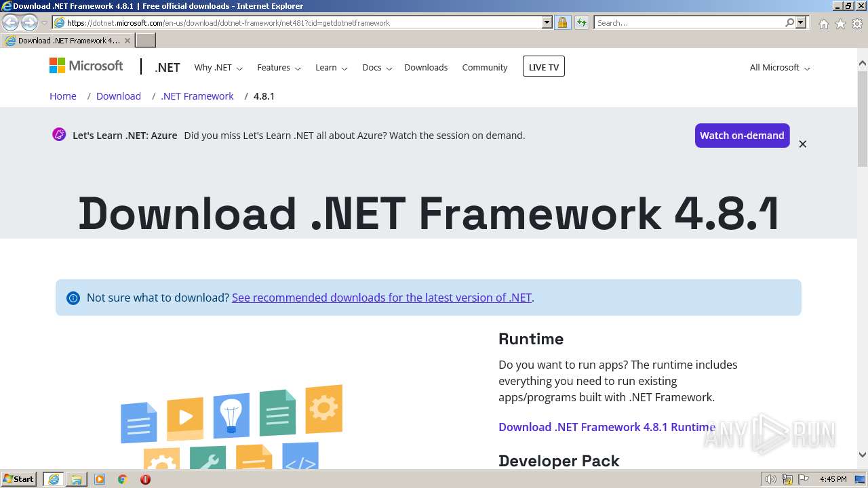This screenshot has width=868, height=488.
Task: Click the vertical scrollbar thumb
Action: tap(862, 119)
